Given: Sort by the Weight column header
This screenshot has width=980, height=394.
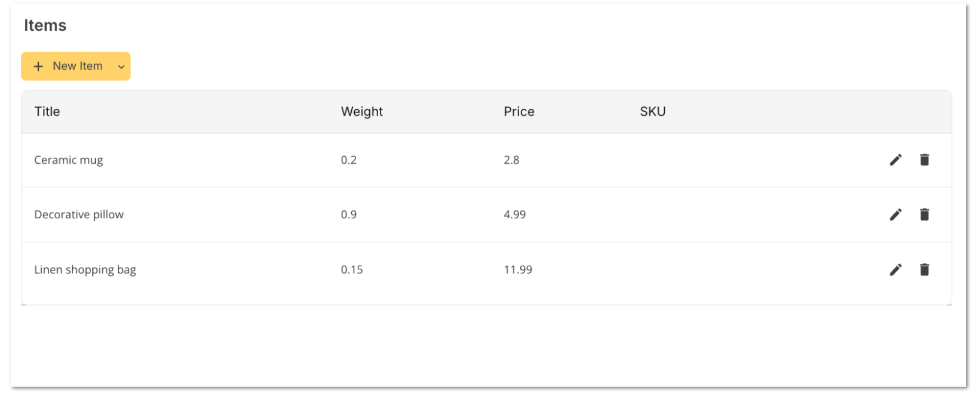Looking at the screenshot, I should coord(362,111).
